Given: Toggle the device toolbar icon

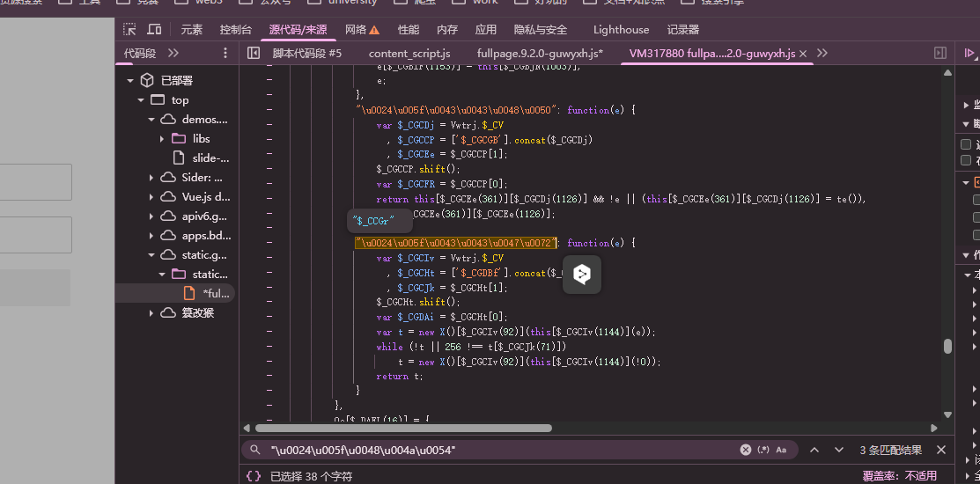Looking at the screenshot, I should point(154,29).
